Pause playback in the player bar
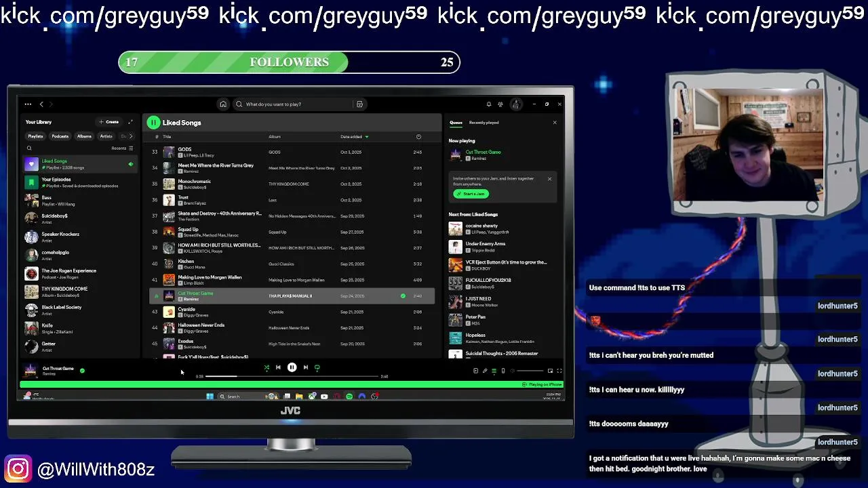The image size is (868, 488). pos(292,367)
